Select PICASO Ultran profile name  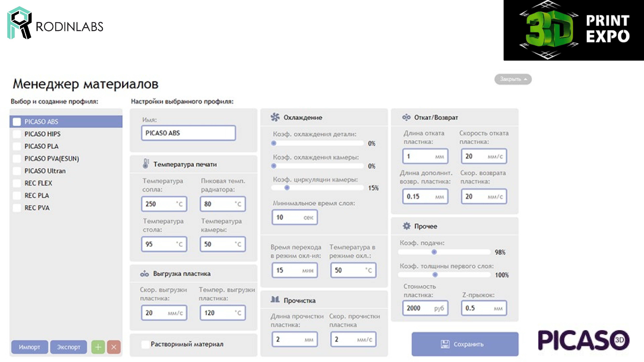(x=45, y=171)
